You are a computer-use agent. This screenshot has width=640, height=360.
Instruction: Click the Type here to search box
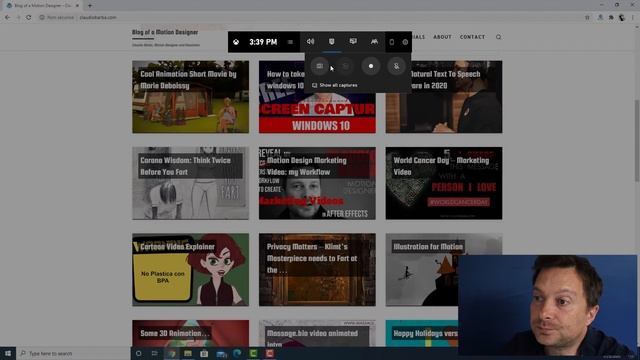[73, 353]
